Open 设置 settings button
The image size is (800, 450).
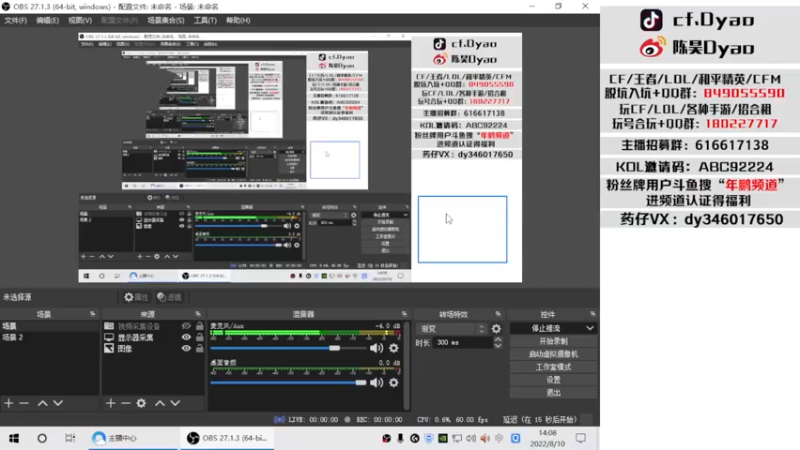553,380
